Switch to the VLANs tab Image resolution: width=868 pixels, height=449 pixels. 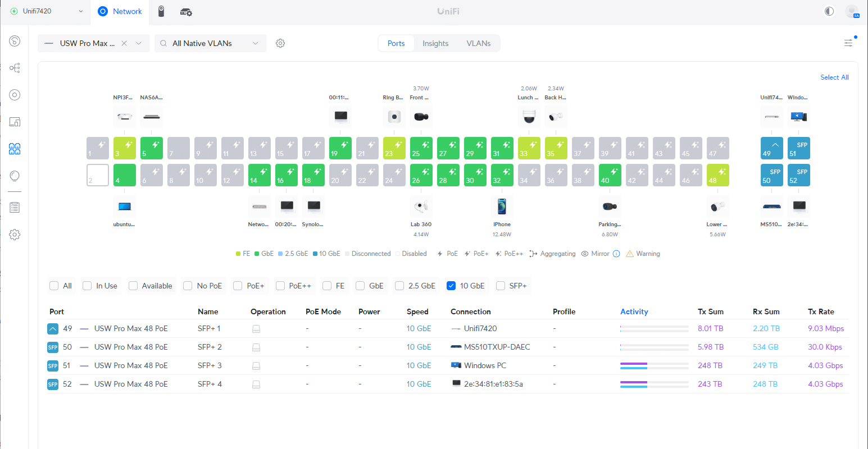click(x=479, y=43)
